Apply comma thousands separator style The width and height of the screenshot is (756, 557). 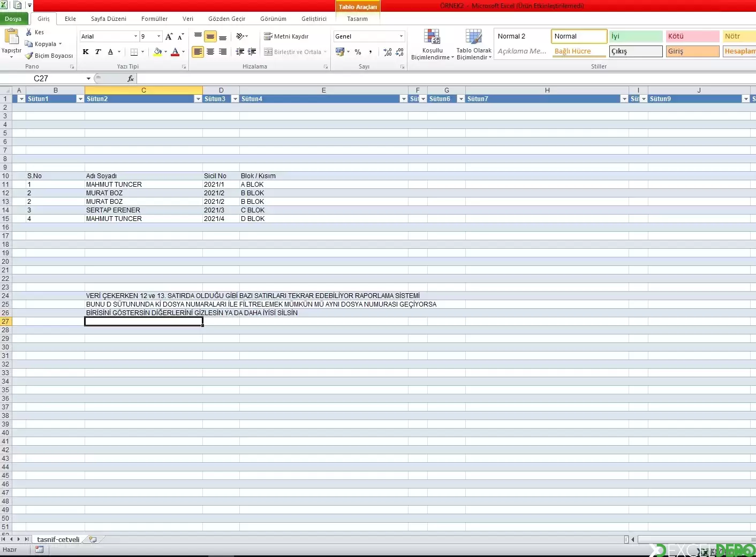(x=370, y=52)
